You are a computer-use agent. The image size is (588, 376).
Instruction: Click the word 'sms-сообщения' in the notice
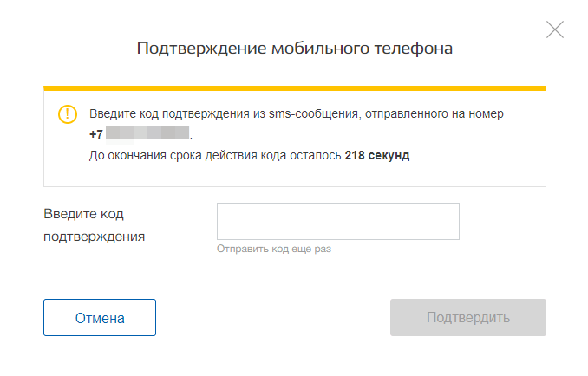point(315,113)
